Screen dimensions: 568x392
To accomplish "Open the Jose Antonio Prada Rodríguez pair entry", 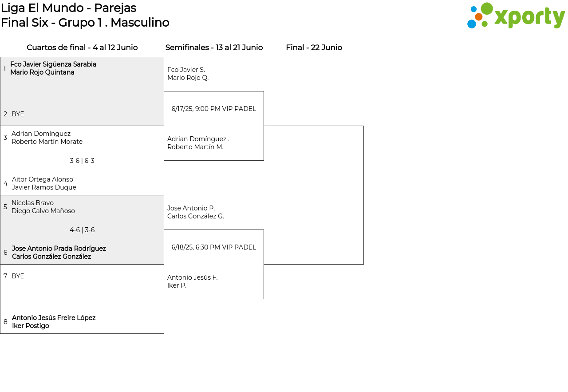I will 59,253.
